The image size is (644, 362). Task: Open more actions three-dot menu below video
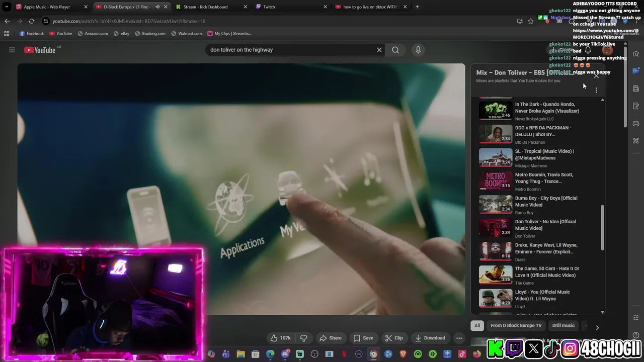[459, 338]
